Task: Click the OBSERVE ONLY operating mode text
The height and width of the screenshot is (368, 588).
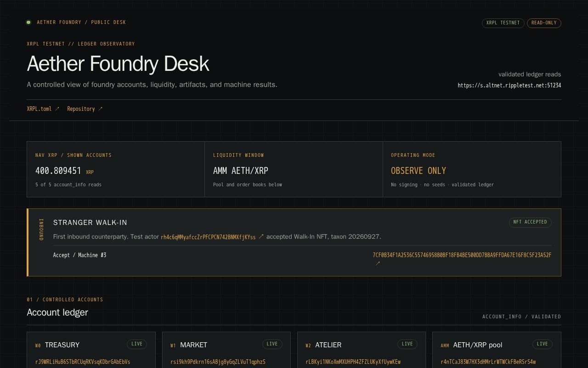Action: click(x=418, y=171)
